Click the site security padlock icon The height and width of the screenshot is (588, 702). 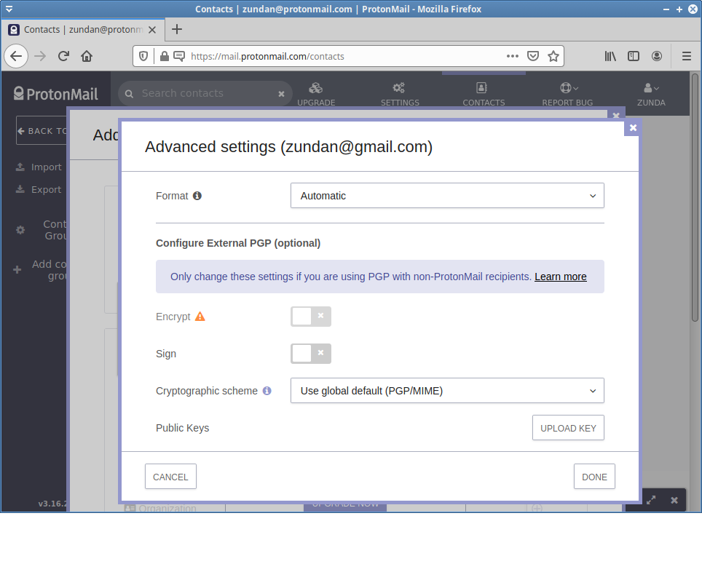click(x=165, y=56)
